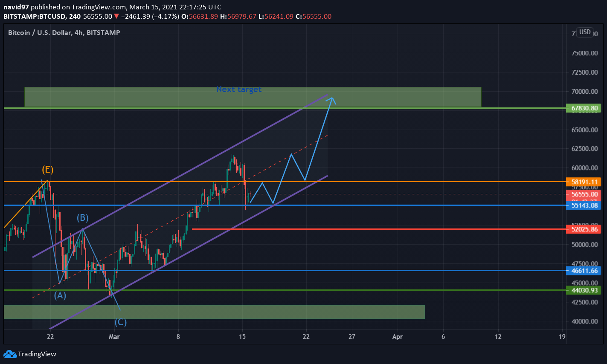Screen dimensions: 607x364
Task: Click the (A) wave label
Action: [x=60, y=295]
